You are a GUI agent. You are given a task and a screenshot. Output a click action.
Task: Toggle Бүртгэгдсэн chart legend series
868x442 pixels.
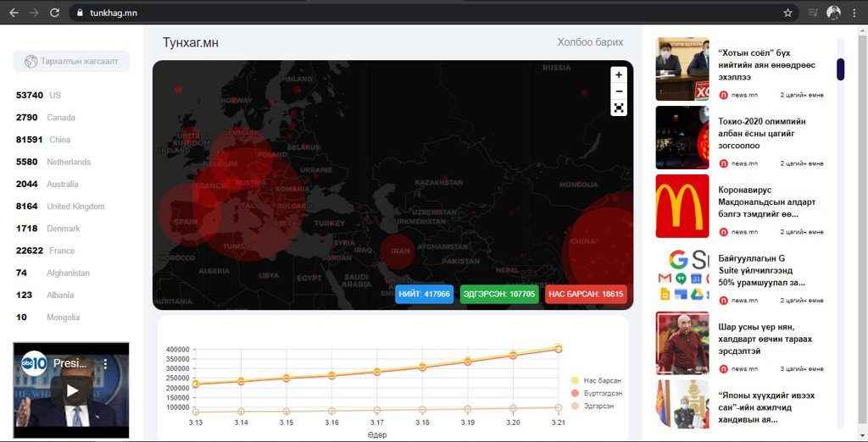pyautogui.click(x=597, y=394)
